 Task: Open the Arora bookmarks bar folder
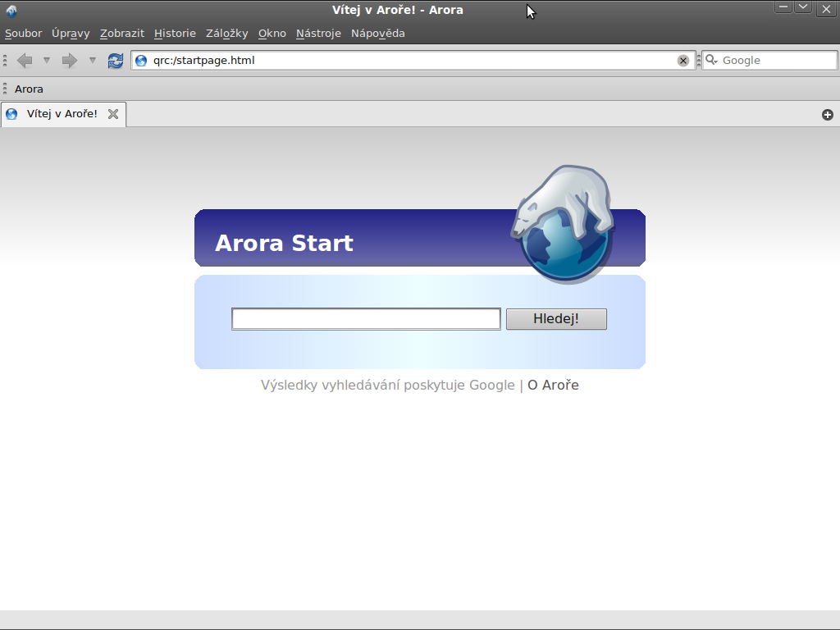coord(29,89)
